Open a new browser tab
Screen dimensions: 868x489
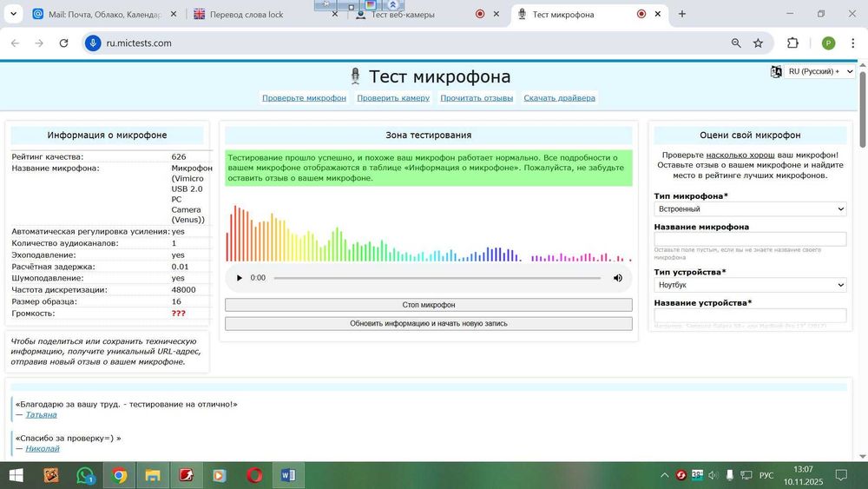(682, 14)
